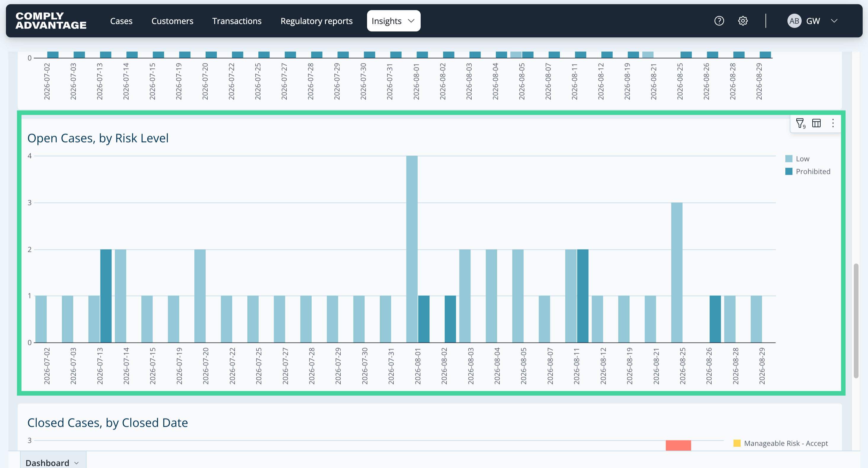The height and width of the screenshot is (468, 868).
Task: Navigate to Transactions
Action: pyautogui.click(x=237, y=21)
